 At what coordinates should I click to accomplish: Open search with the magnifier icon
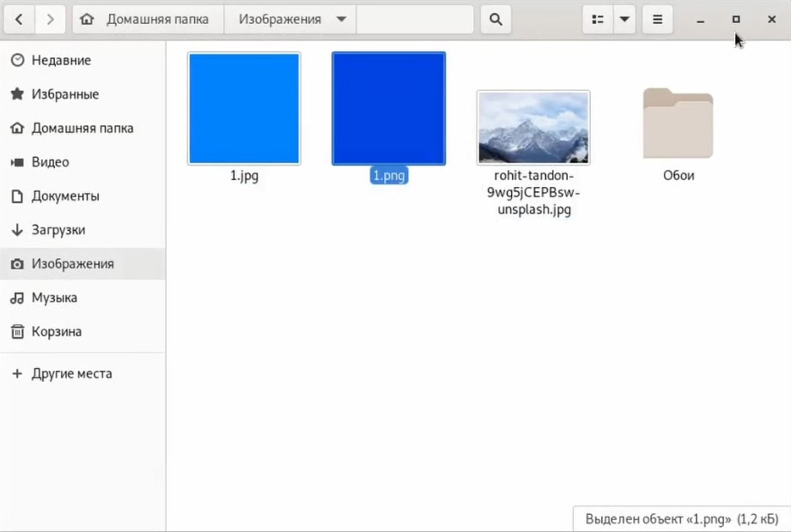click(x=496, y=20)
